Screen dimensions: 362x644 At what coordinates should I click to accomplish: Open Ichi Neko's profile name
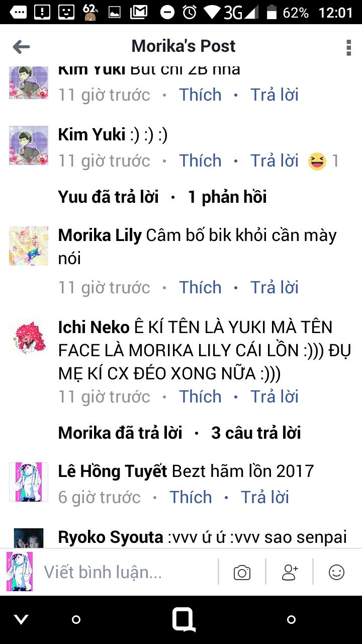tap(94, 328)
